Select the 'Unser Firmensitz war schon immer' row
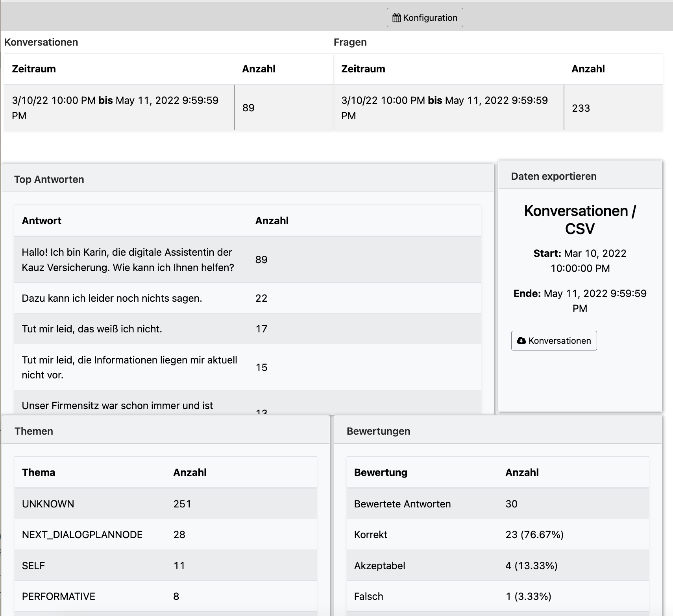 (248, 402)
